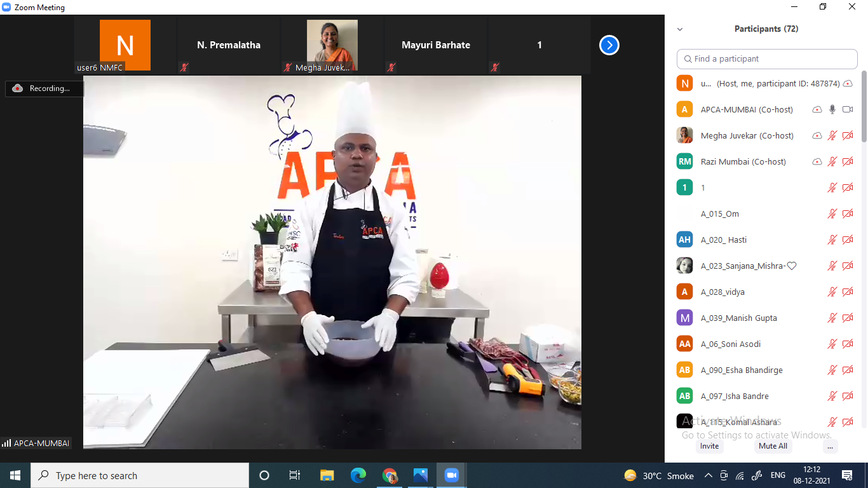This screenshot has height=488, width=868.
Task: Open the more options '...' button
Action: tap(830, 446)
